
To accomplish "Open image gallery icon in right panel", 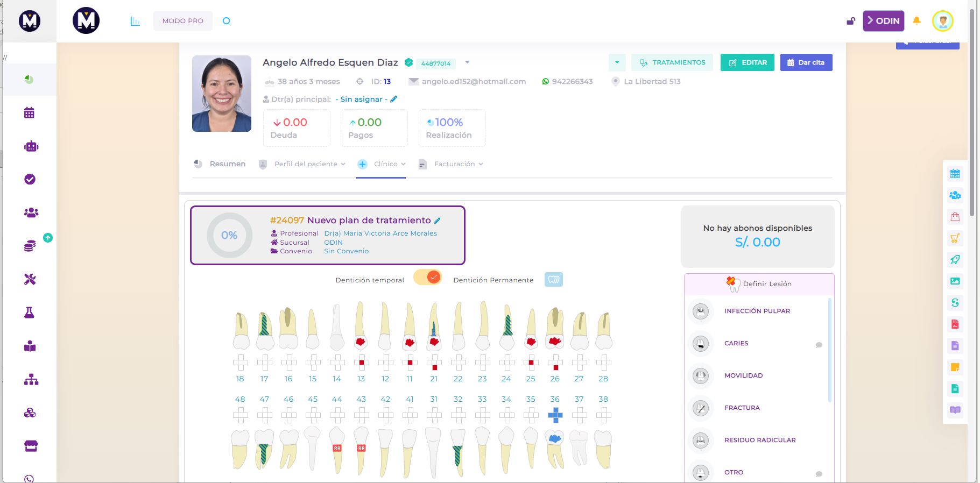I will tap(955, 281).
